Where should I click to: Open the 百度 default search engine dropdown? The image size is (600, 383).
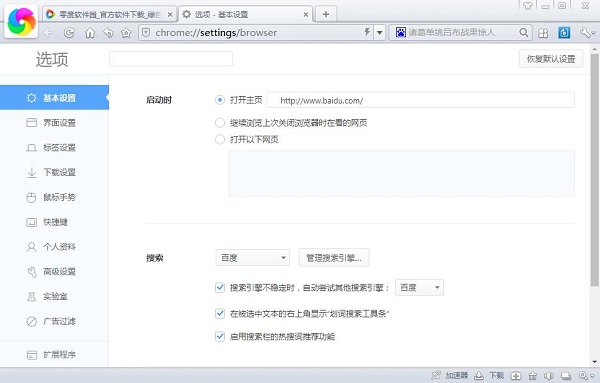(x=253, y=258)
